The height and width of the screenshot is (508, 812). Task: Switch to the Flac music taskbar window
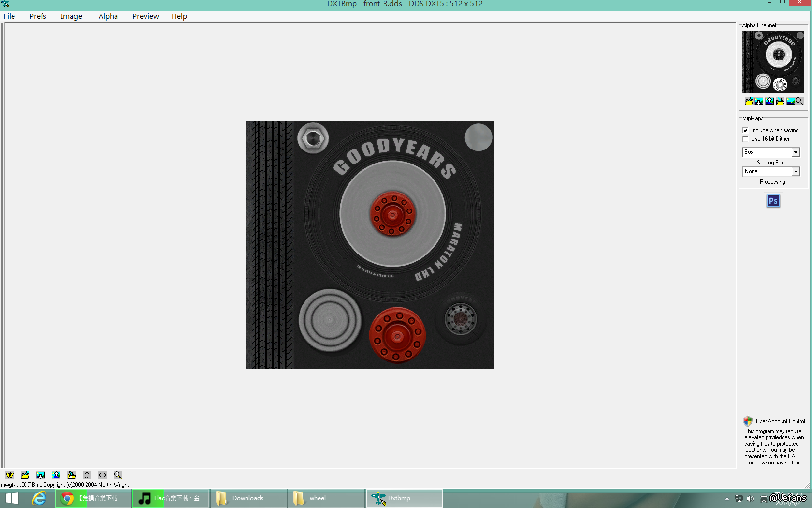click(171, 498)
